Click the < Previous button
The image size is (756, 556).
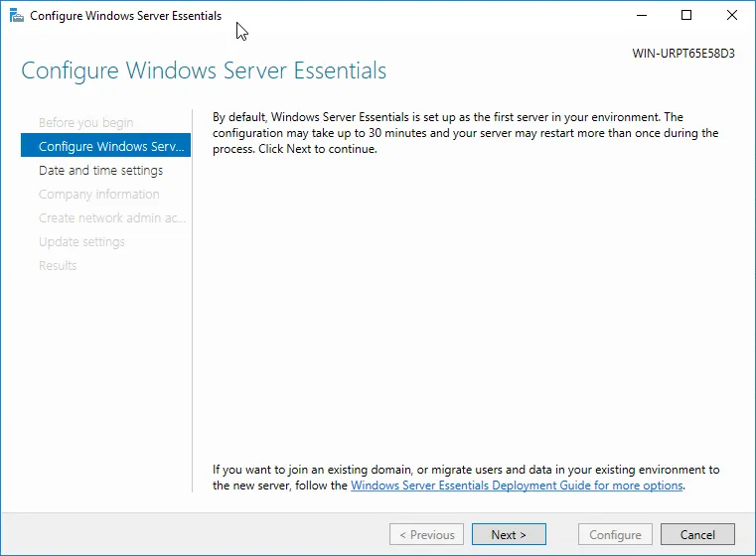click(x=427, y=534)
